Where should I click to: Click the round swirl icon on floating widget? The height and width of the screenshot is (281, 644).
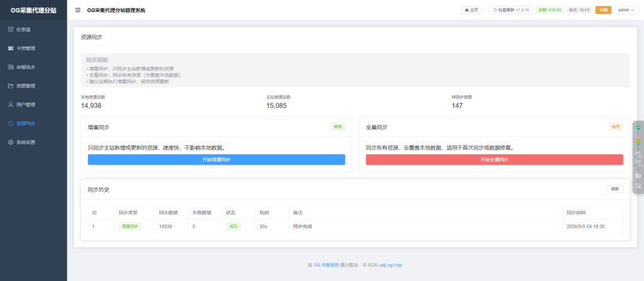638,176
